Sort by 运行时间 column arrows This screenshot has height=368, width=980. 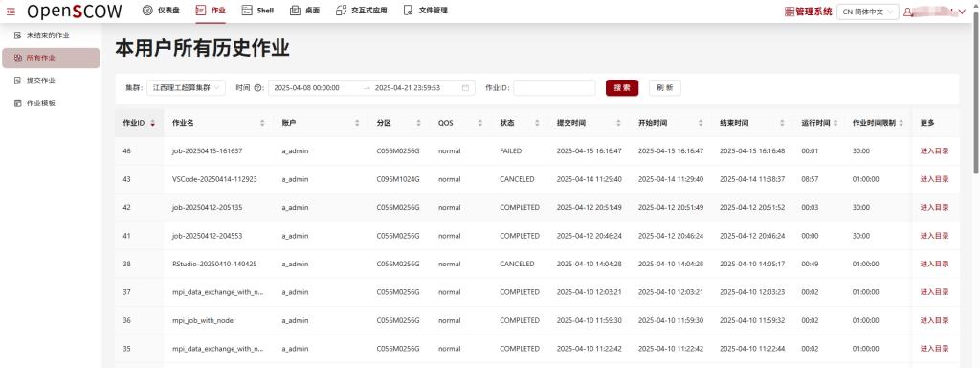click(835, 123)
